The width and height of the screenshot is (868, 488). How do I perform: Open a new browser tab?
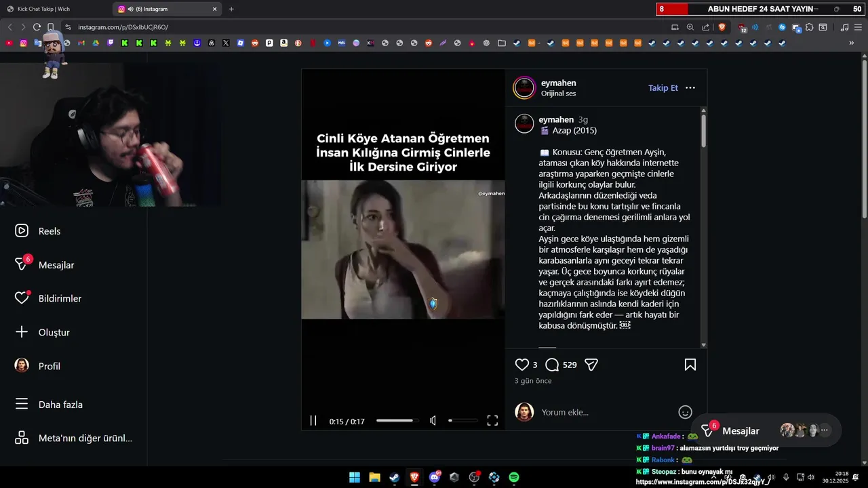click(x=231, y=9)
